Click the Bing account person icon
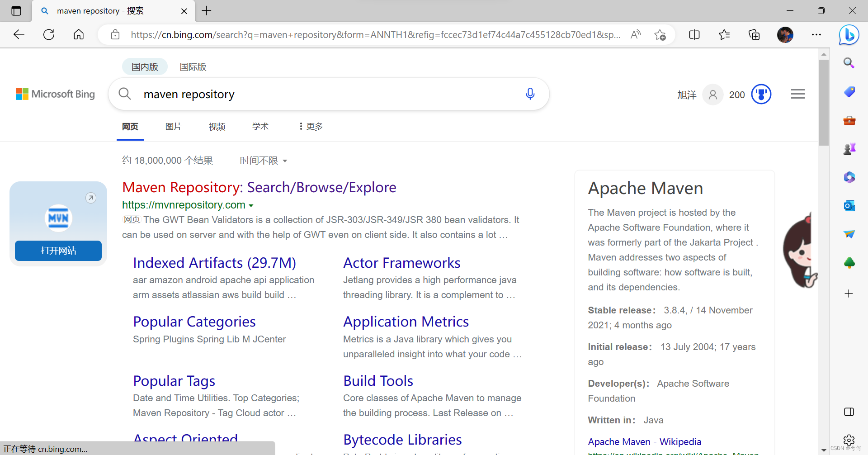This screenshot has height=455, width=868. (713, 95)
